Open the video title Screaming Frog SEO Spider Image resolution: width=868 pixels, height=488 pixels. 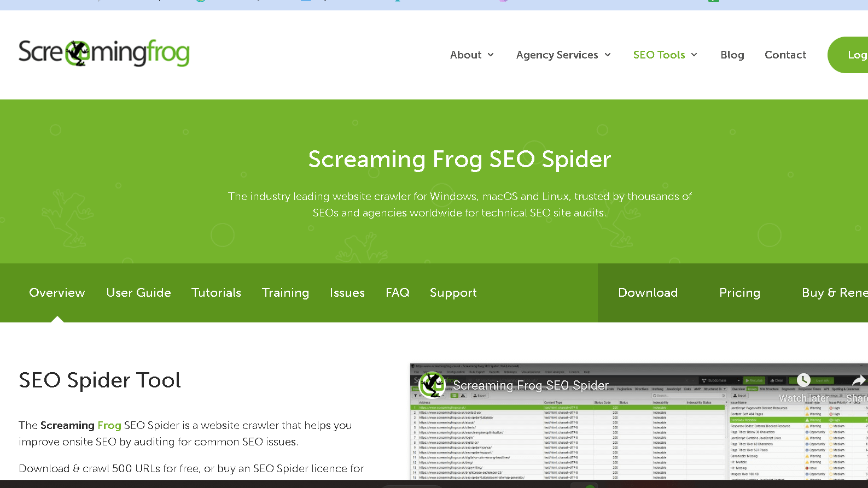click(531, 385)
